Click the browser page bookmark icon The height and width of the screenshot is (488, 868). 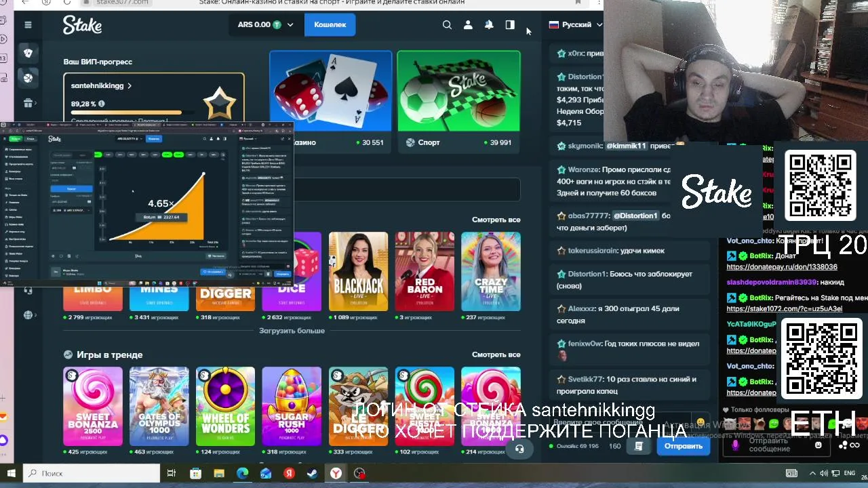click(x=578, y=3)
